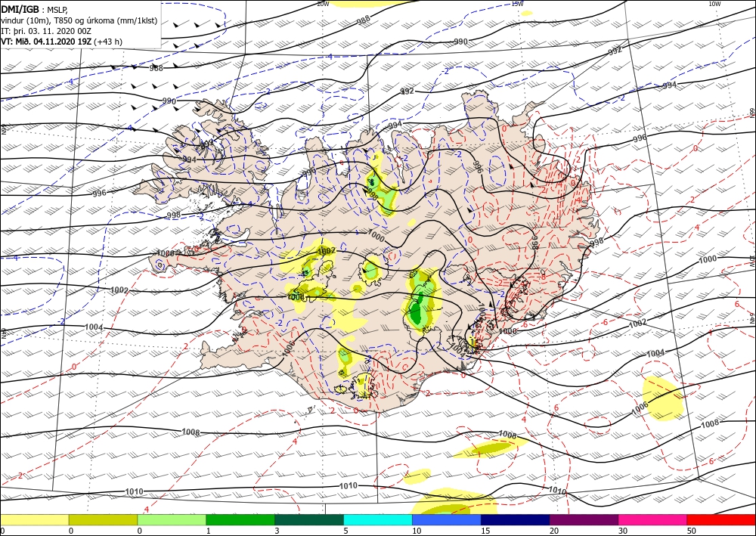This screenshot has width=756, height=536.
Task: Click the "15W" longitude label
Action: [x=517, y=4]
